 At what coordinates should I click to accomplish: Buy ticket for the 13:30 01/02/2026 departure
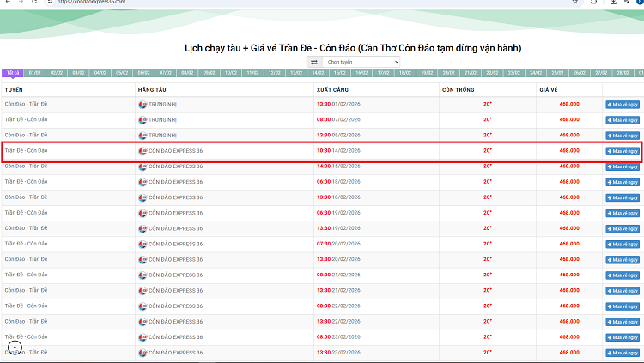click(x=623, y=104)
